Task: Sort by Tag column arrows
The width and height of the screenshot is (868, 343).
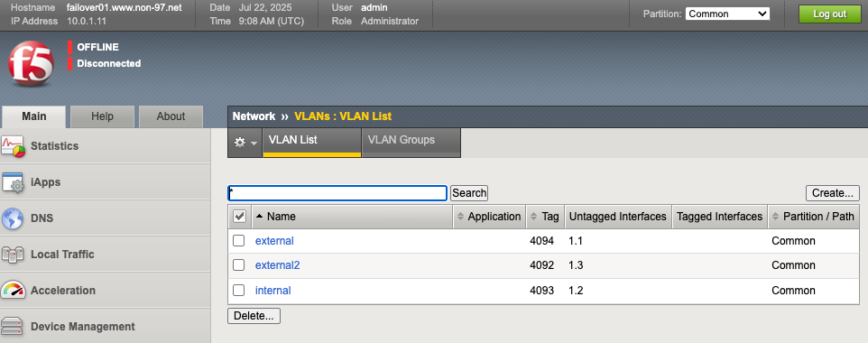Action: [x=533, y=217]
